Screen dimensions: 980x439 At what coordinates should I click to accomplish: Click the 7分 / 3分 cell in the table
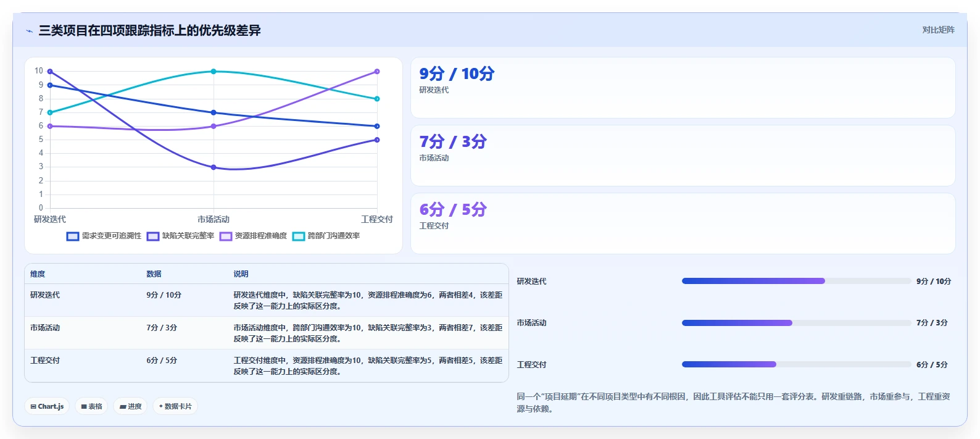[x=162, y=328]
